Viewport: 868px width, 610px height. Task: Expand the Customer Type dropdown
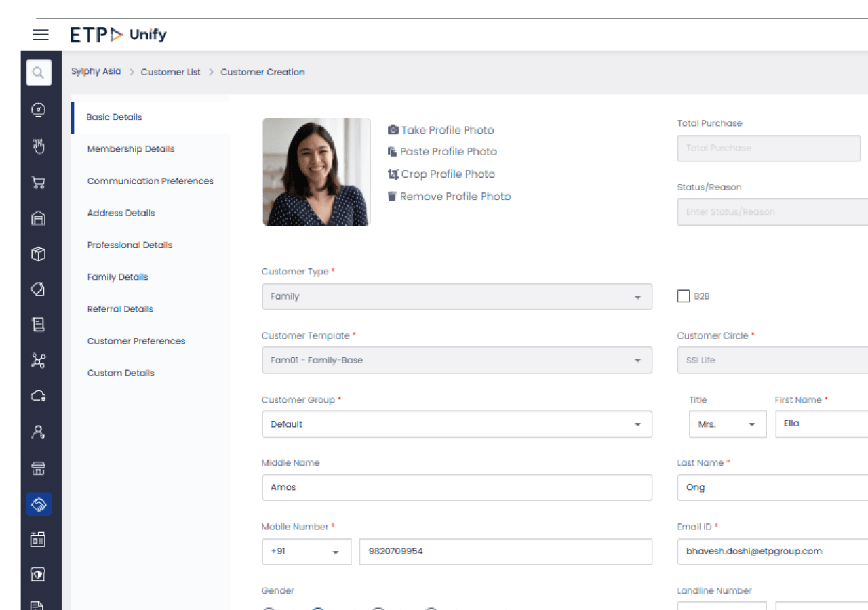coord(456,297)
